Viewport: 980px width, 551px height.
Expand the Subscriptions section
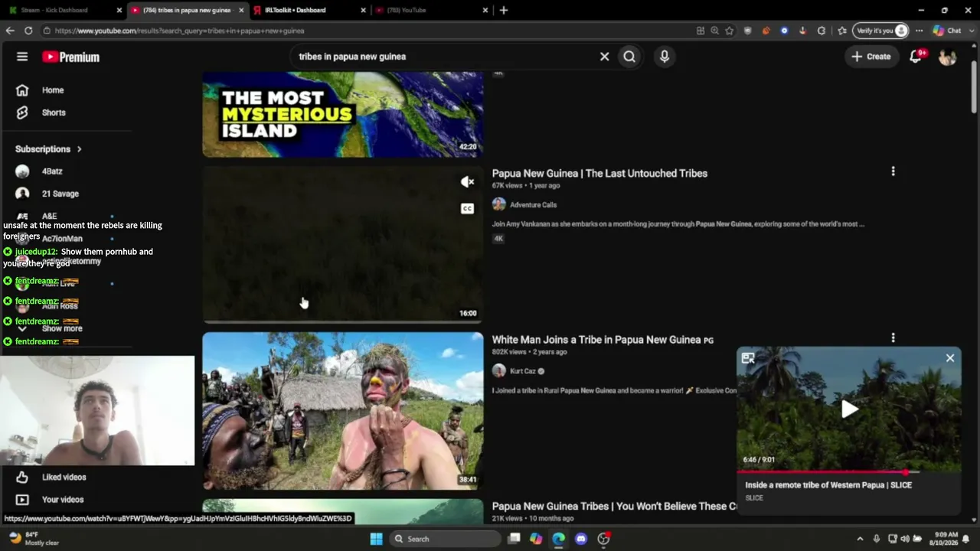pyautogui.click(x=48, y=149)
